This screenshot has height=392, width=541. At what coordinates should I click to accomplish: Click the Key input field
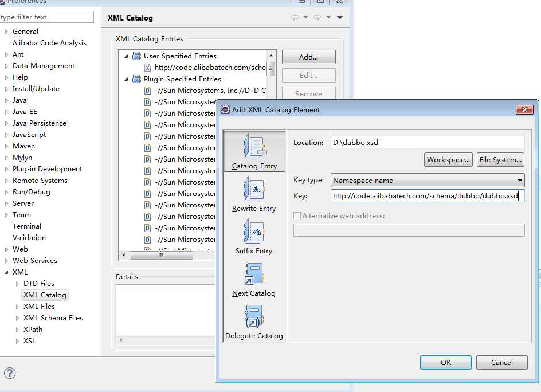coord(428,195)
